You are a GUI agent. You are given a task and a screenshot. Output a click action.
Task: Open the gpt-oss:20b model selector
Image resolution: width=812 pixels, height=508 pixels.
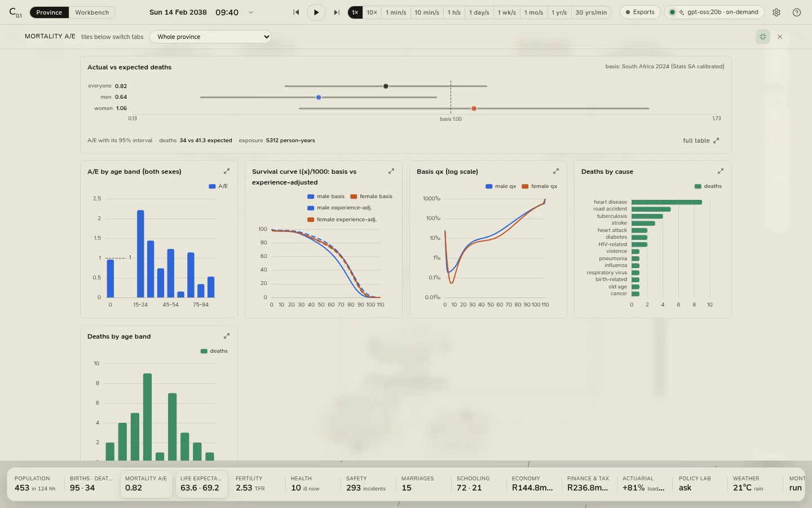714,12
